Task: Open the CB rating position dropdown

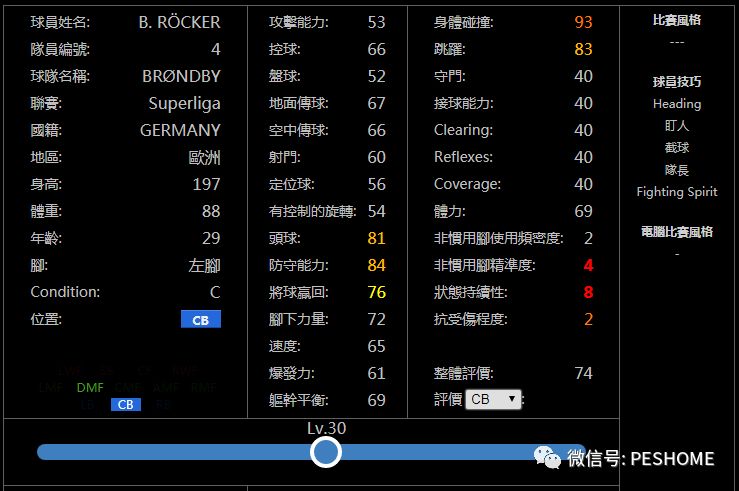Action: click(493, 399)
